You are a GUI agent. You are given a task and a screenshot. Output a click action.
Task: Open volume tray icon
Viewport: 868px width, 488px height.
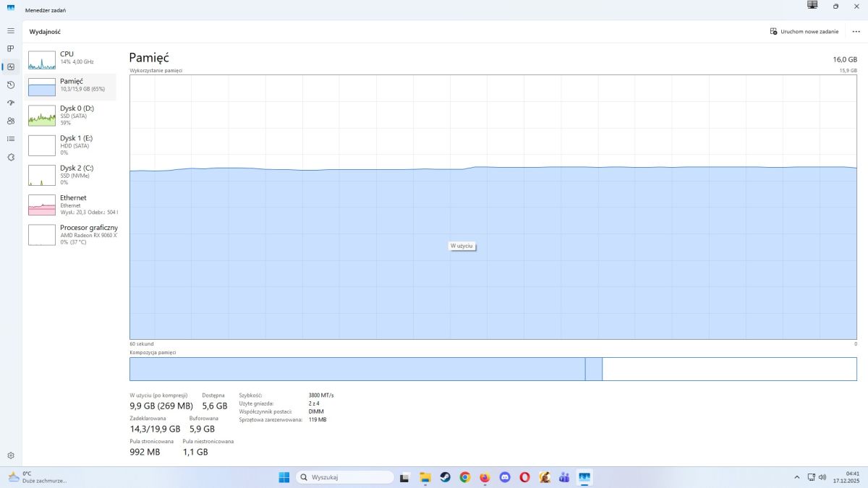point(822,477)
